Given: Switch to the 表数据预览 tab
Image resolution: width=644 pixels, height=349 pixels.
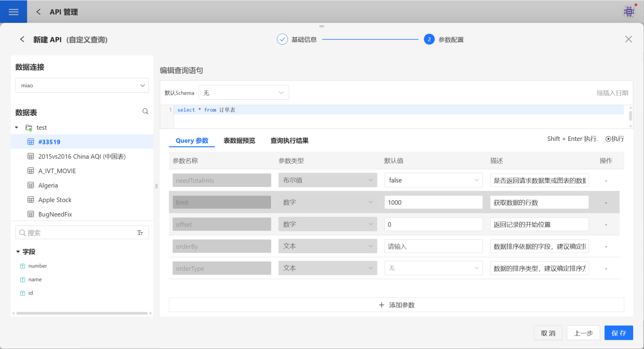Looking at the screenshot, I should click(239, 140).
